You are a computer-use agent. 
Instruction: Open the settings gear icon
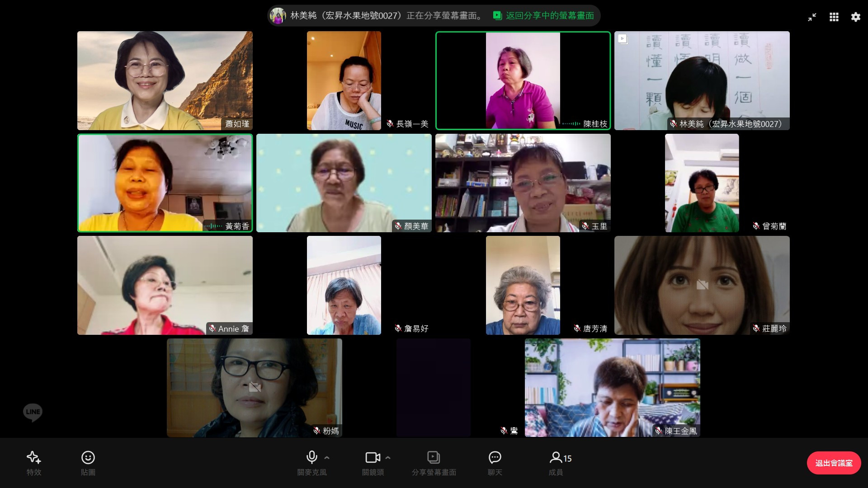click(855, 17)
